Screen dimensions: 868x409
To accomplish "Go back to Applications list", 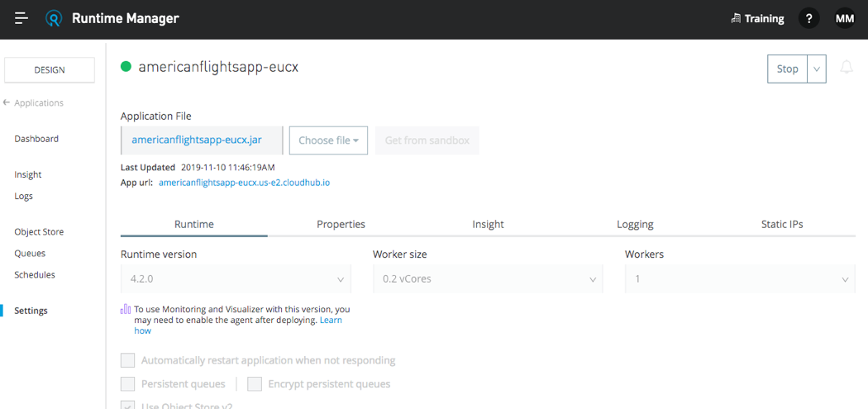I will [39, 103].
